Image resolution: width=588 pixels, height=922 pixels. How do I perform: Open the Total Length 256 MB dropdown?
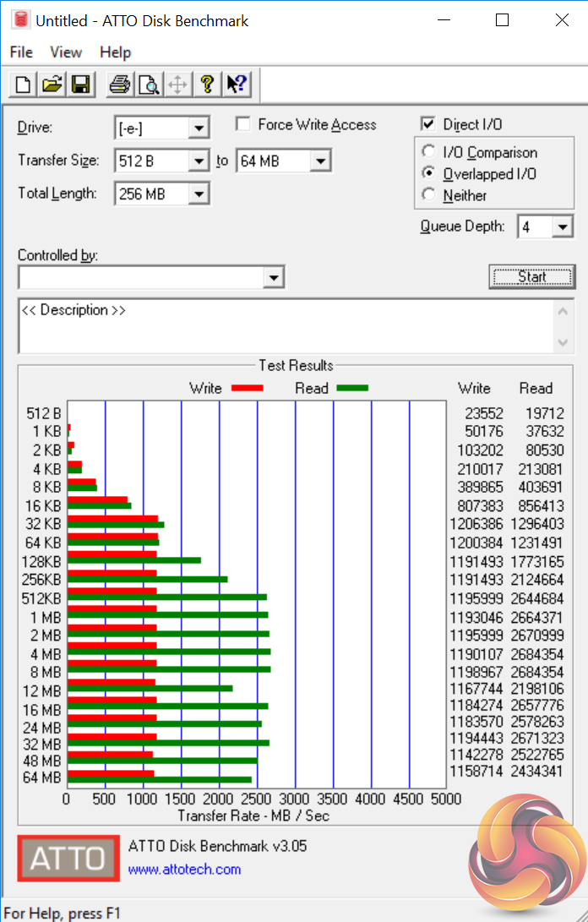[199, 194]
